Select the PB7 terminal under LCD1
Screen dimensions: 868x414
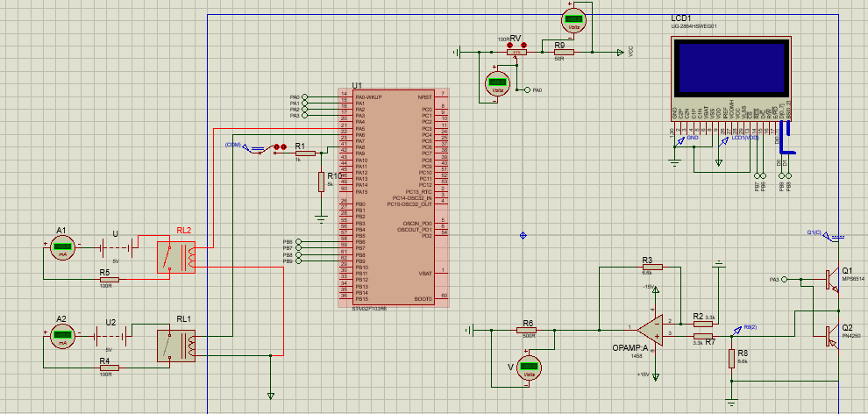click(757, 177)
